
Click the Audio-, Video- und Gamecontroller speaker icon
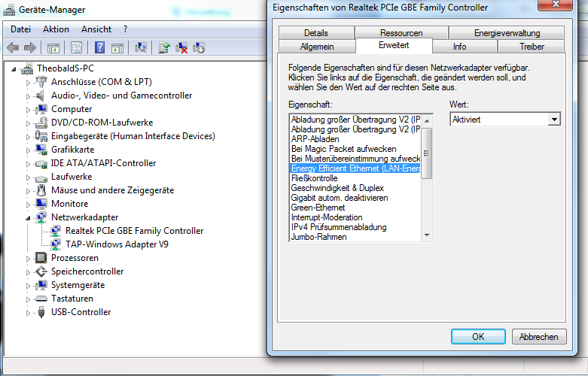click(x=41, y=96)
